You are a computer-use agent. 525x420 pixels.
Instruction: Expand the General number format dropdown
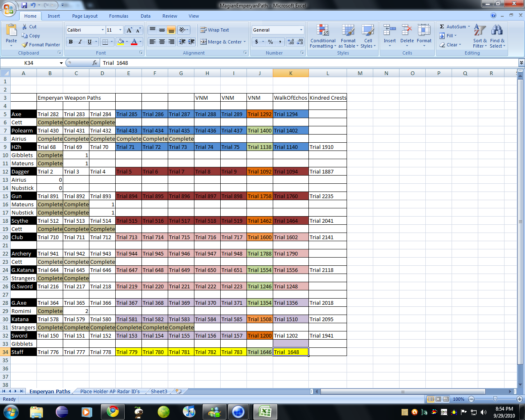301,30
